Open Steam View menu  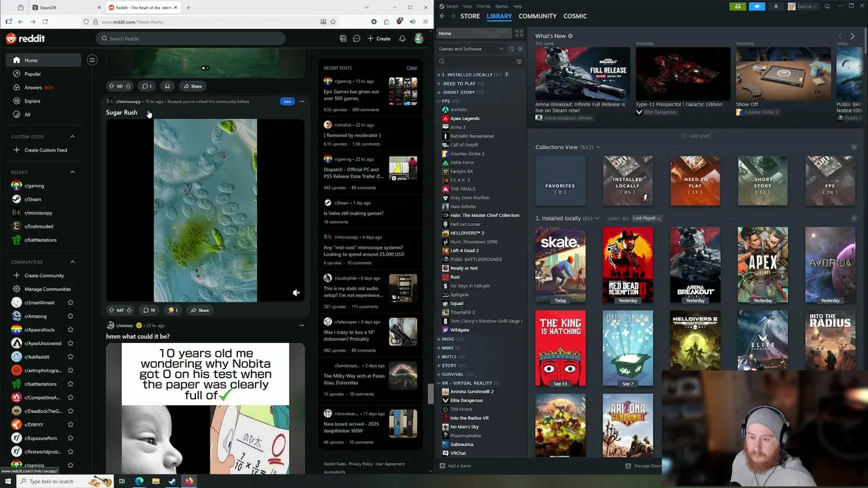tap(467, 6)
